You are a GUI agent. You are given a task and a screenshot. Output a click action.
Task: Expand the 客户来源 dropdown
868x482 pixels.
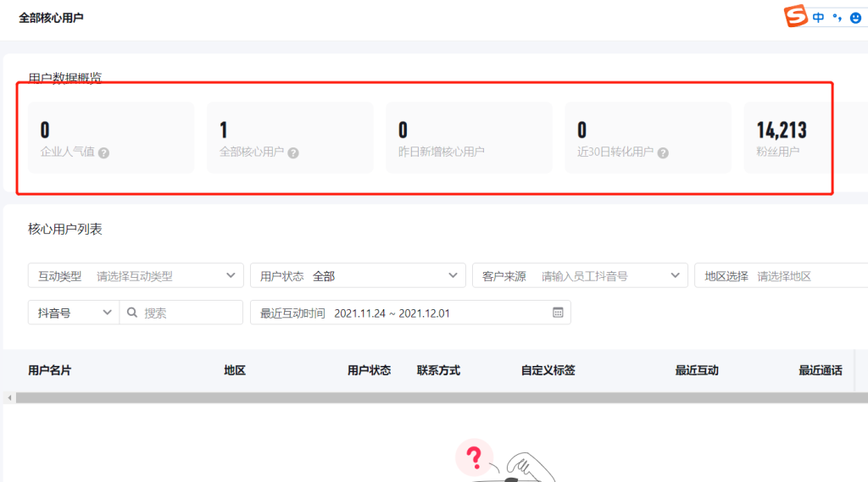(x=580, y=276)
